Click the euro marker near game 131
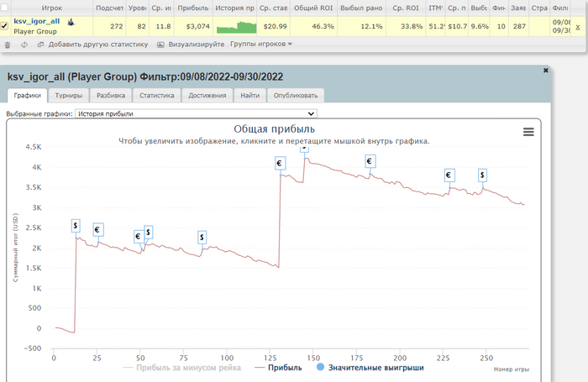 click(x=280, y=163)
